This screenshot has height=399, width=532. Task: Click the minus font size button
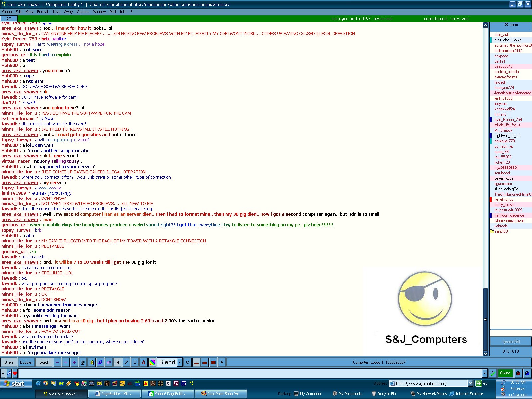tap(57, 362)
